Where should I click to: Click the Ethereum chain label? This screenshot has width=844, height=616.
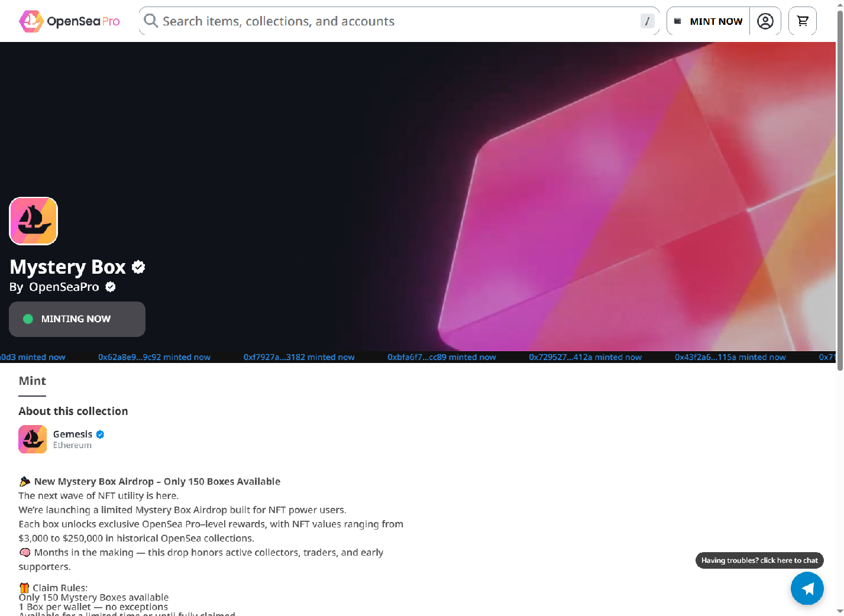click(72, 446)
